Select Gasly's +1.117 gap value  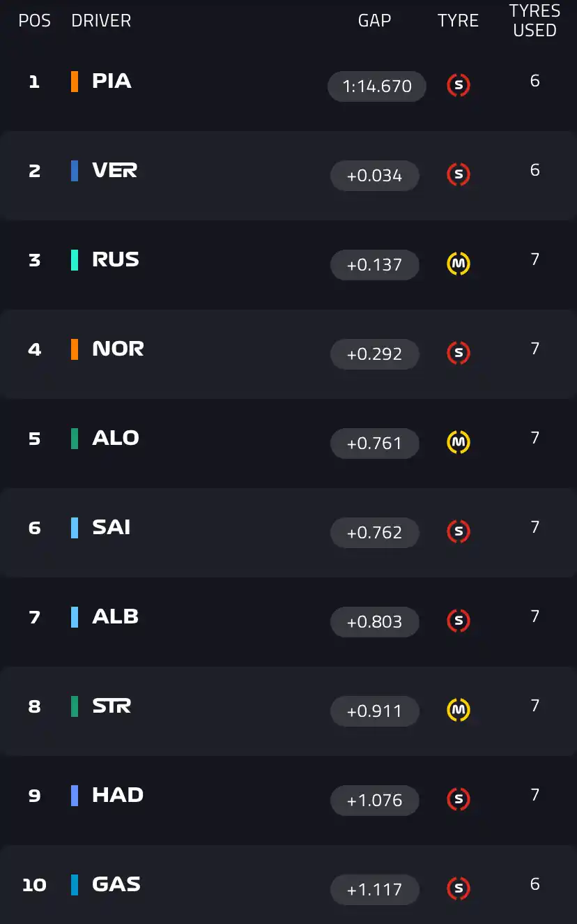[375, 889]
